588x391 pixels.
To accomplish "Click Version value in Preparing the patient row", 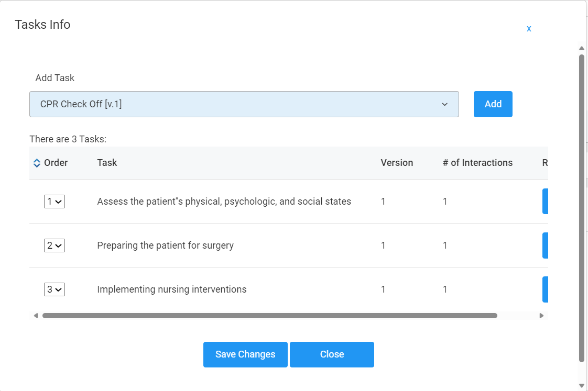I will click(383, 245).
